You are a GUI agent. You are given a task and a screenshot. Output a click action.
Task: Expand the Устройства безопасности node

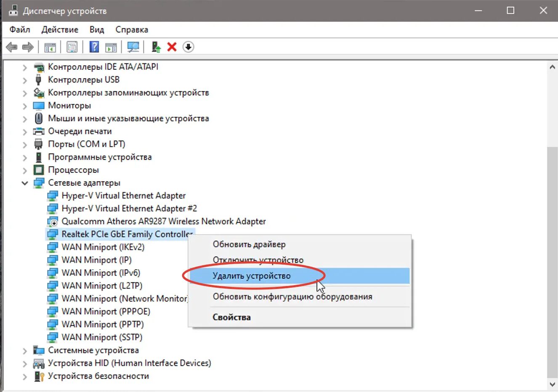[x=25, y=376]
